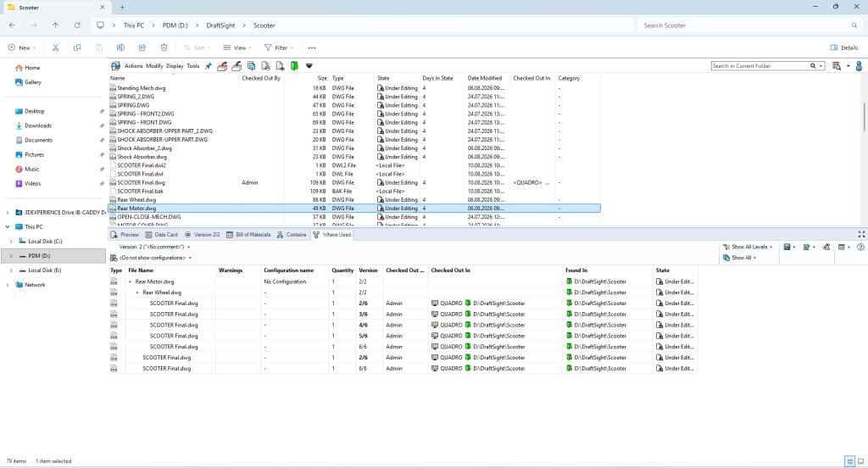Viewport: 868px width, 468px height.
Task: Click the SOLIDWORKS PDM vault globe icon
Action: pos(115,66)
